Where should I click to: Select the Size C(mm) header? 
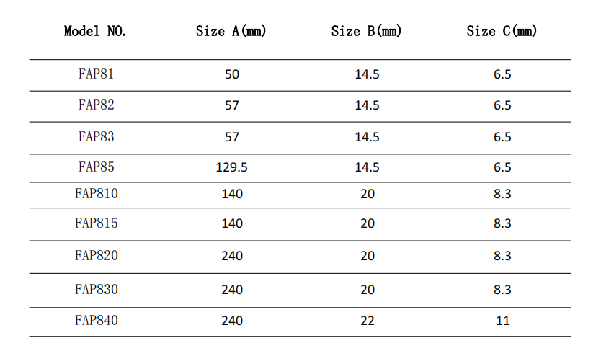click(x=502, y=31)
